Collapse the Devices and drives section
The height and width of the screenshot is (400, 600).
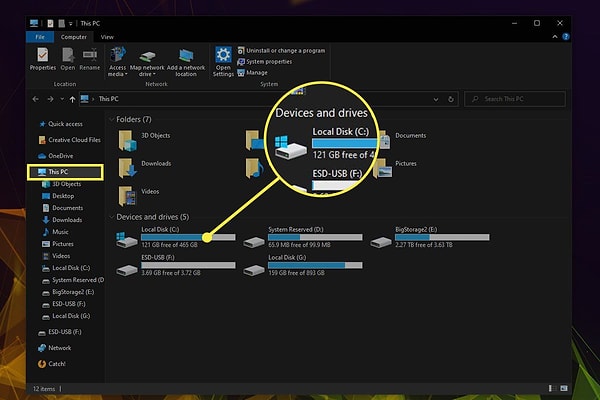112,217
